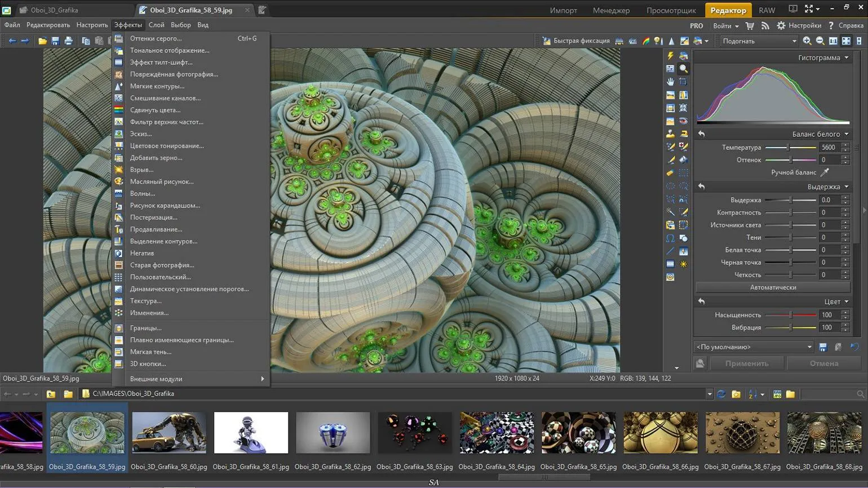Screen dimensions: 868x488
Task: Open the zoom mode dropdown 'Подогнать'
Action: click(759, 41)
